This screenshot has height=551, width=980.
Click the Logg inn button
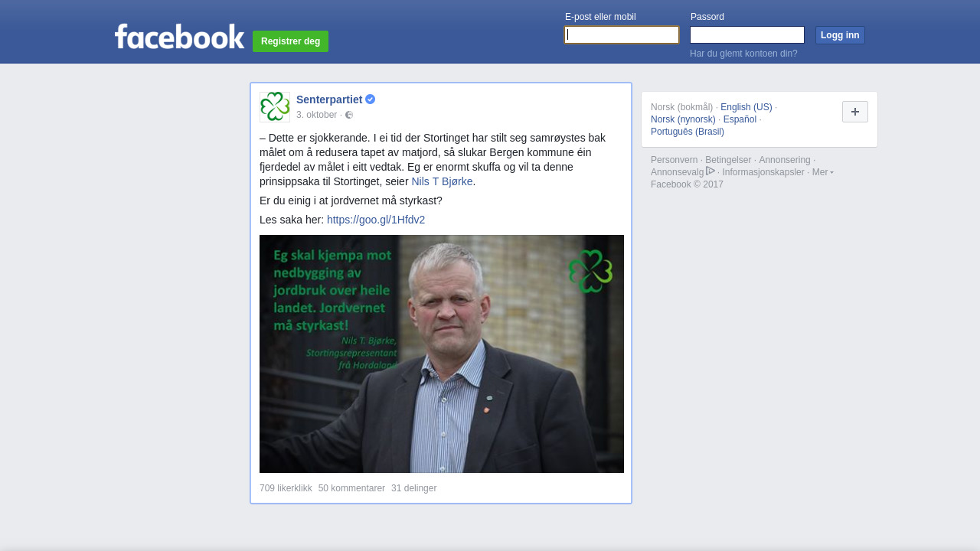pyautogui.click(x=840, y=35)
